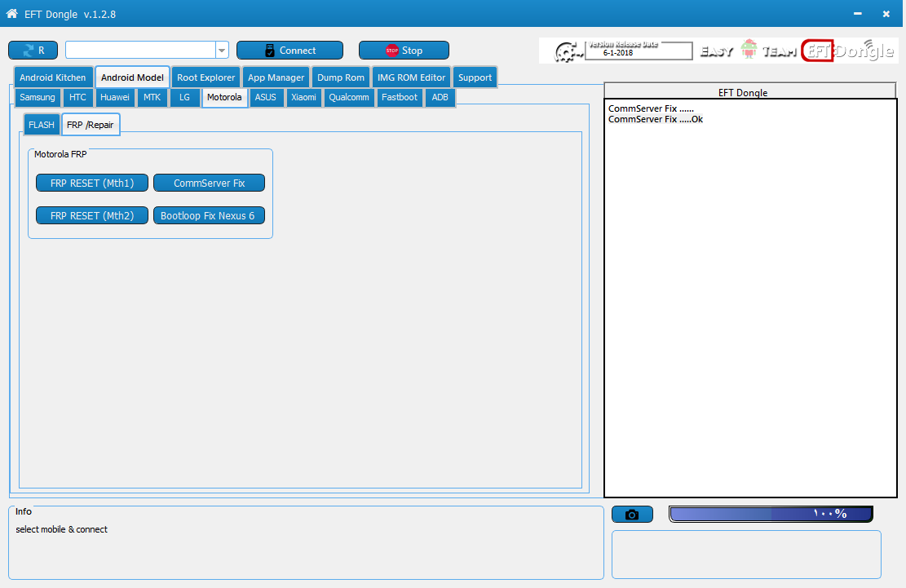The width and height of the screenshot is (906, 588).
Task: Switch to Xiaomi tab
Action: point(303,97)
